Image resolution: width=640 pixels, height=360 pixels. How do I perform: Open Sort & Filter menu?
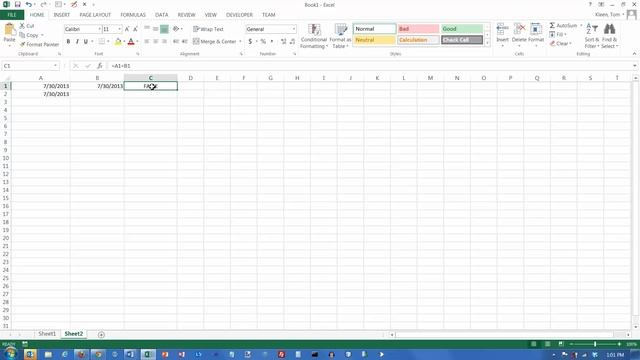pos(591,36)
